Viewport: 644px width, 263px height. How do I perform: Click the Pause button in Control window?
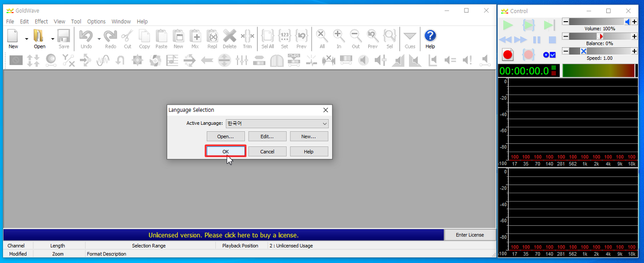click(x=537, y=40)
